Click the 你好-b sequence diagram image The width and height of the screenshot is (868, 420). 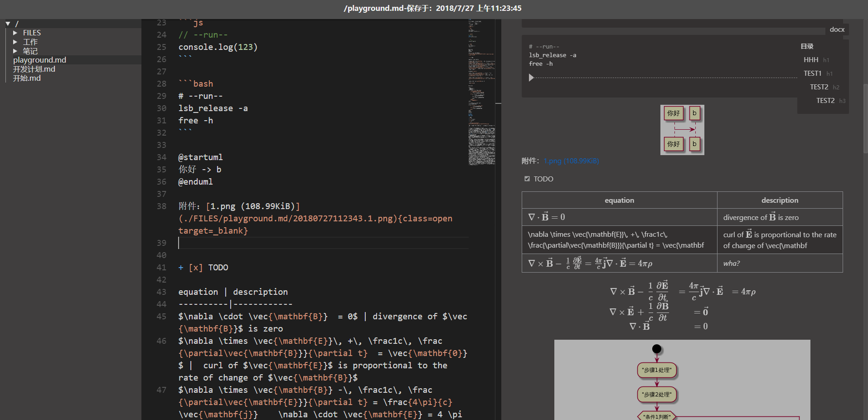click(682, 130)
